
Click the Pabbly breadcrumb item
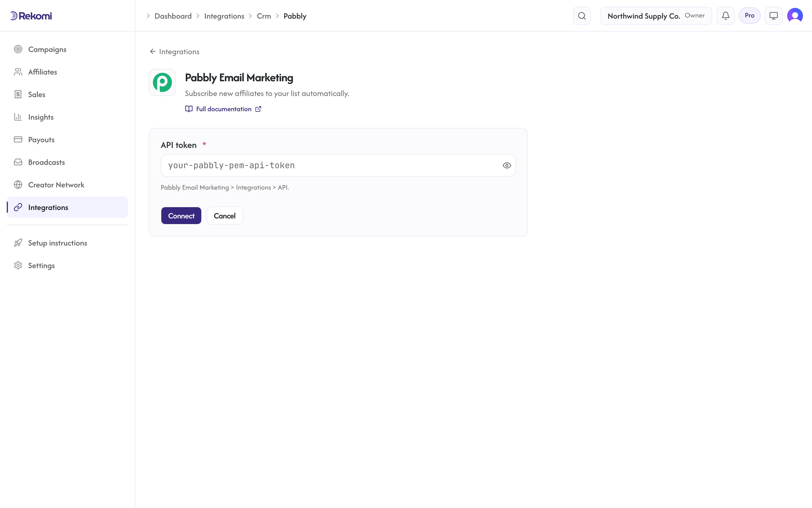point(295,16)
